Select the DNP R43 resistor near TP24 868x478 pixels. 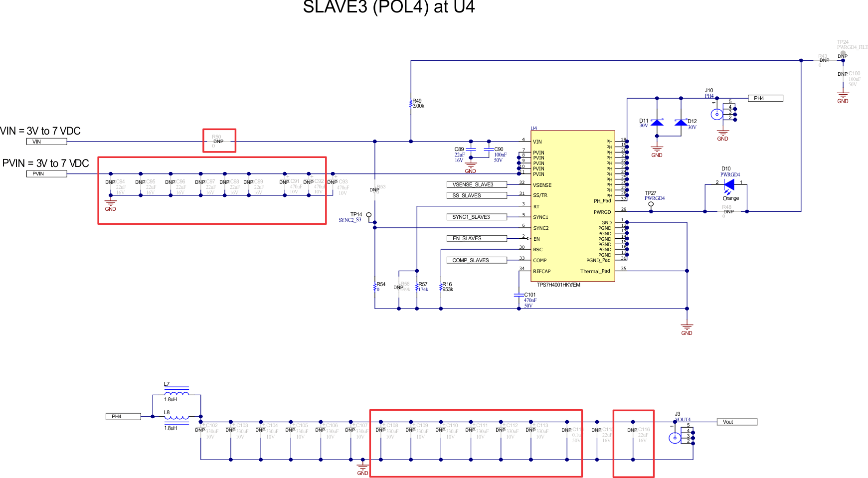coord(824,60)
